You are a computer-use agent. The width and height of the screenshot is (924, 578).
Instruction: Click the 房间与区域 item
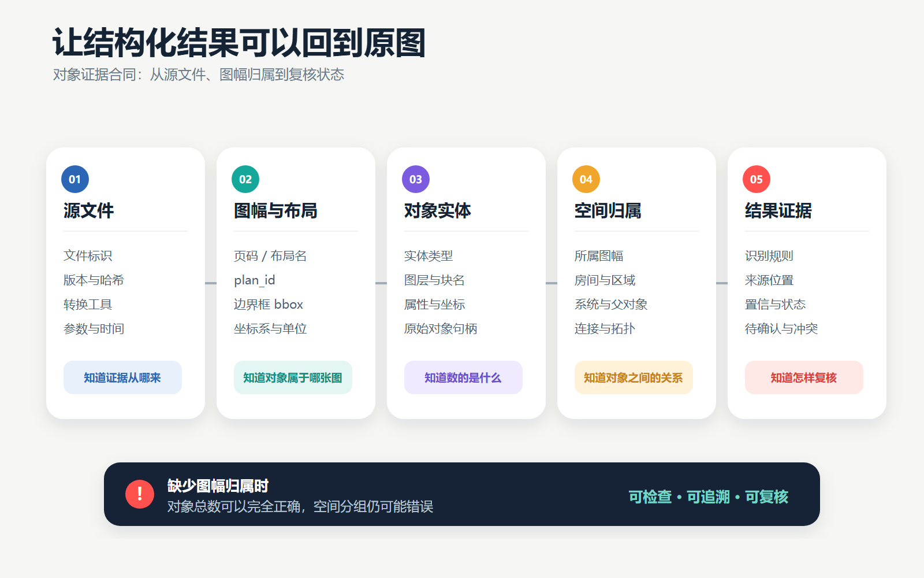coord(605,280)
